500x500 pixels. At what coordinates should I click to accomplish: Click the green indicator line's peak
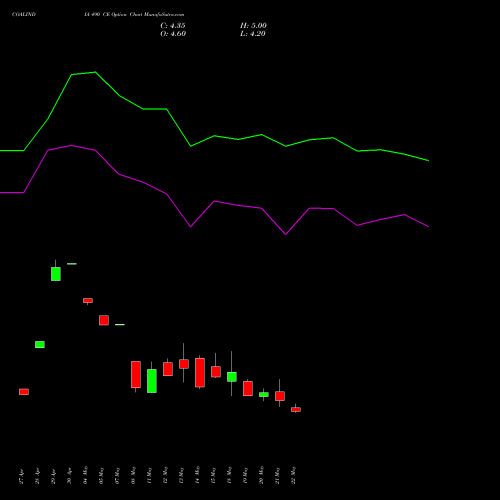[x=95, y=72]
